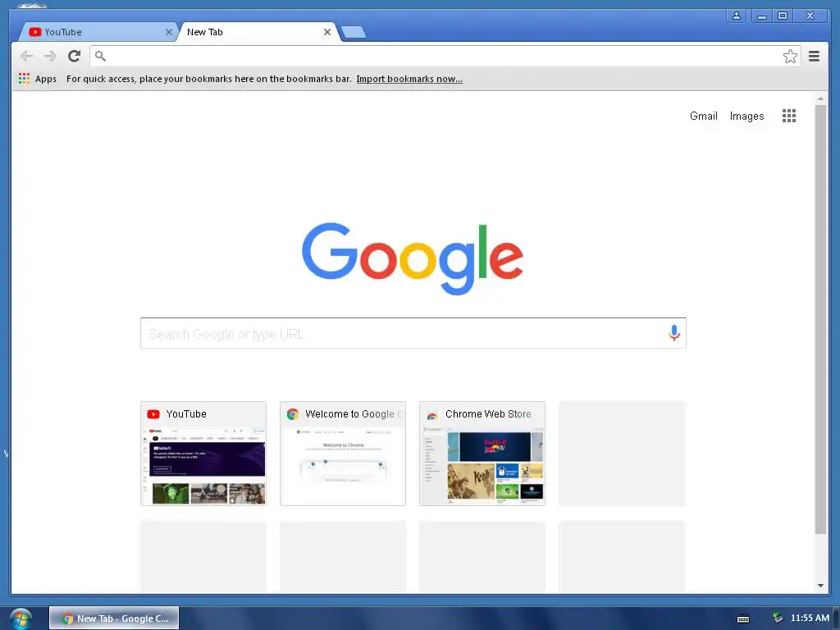Click the New Tab - Google Chrome taskbar button
840x630 pixels.
click(114, 619)
